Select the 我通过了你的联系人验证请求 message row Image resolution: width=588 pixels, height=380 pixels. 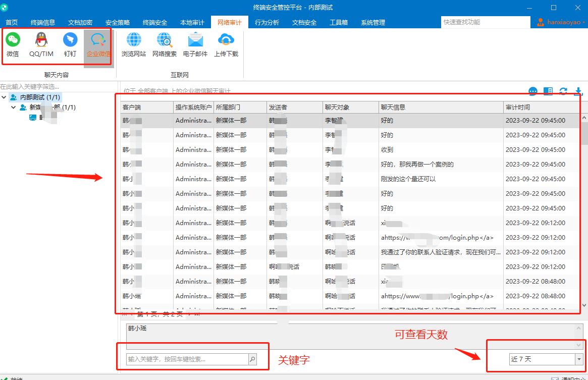(351, 252)
